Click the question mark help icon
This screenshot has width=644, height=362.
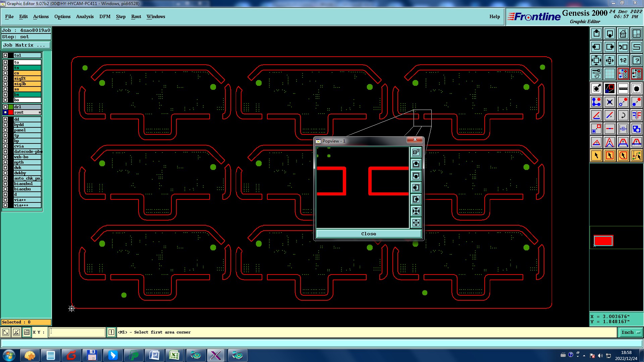point(636,60)
